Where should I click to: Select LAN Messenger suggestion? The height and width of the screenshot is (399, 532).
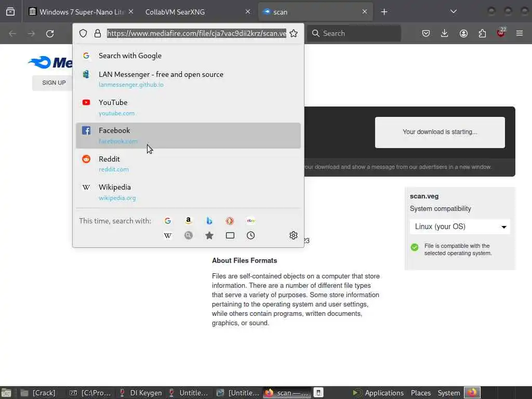pos(188,79)
